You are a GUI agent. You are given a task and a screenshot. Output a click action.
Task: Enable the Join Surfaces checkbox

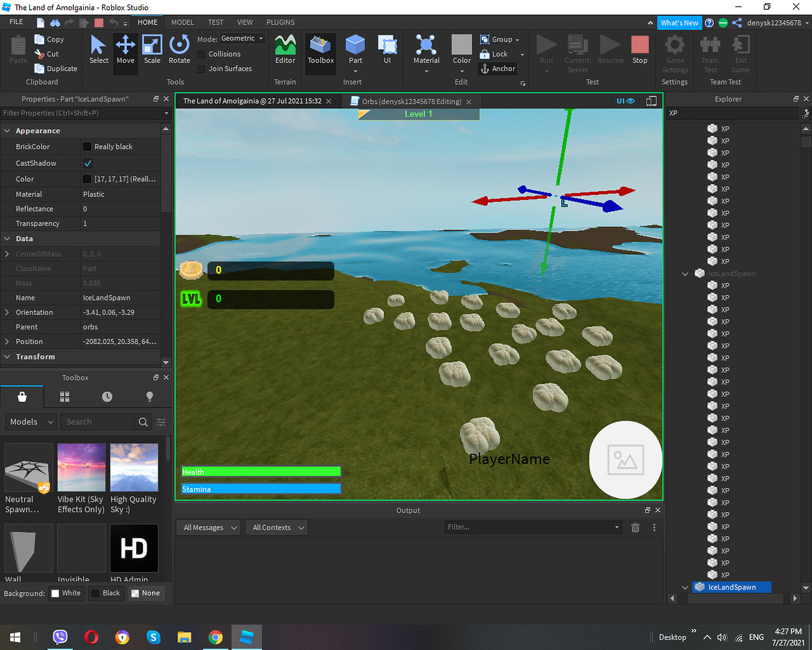pos(201,69)
